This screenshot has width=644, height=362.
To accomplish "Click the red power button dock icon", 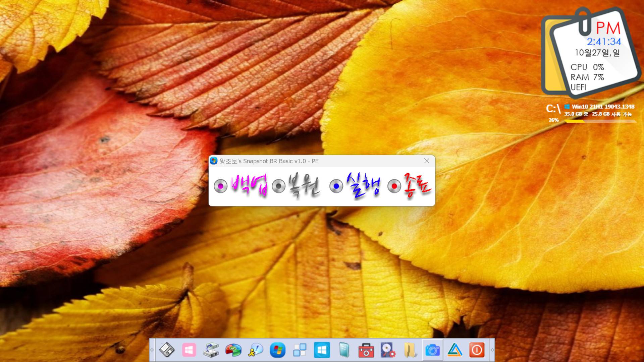I will (477, 350).
